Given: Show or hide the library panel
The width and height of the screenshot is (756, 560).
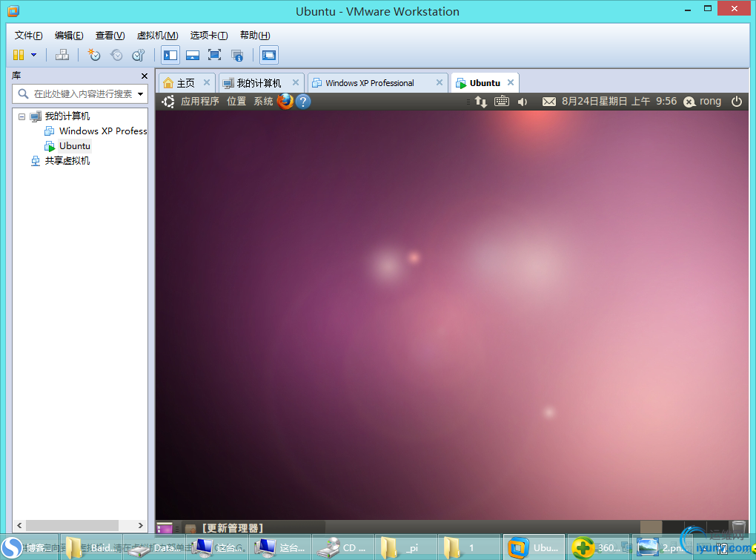Looking at the screenshot, I should tap(170, 55).
